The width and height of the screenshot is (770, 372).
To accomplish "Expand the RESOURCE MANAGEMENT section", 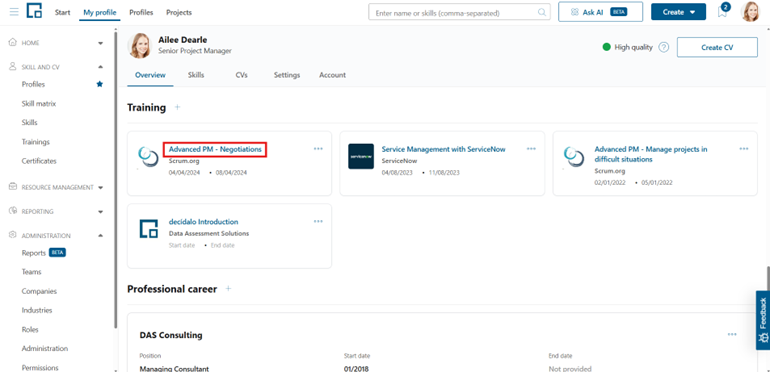I will coord(101,187).
